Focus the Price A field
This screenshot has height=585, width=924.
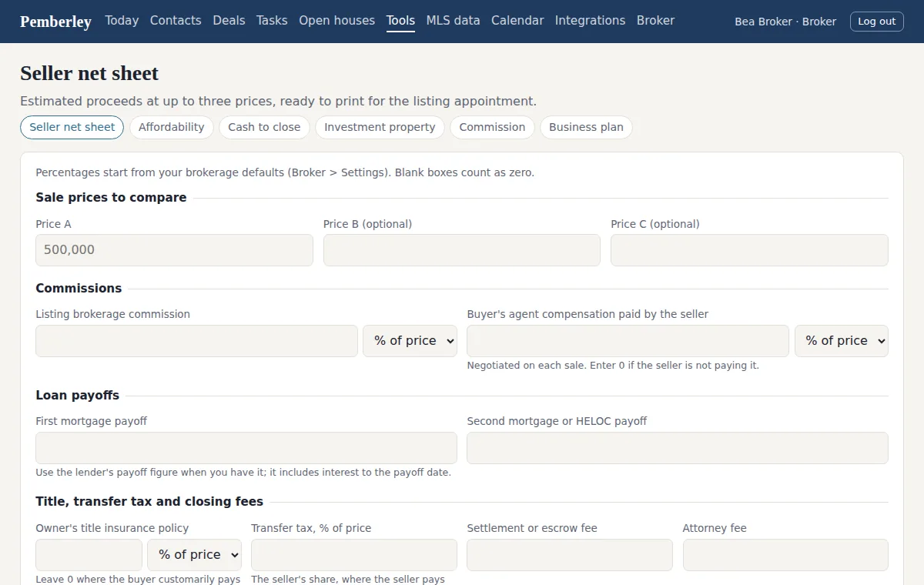coord(174,250)
